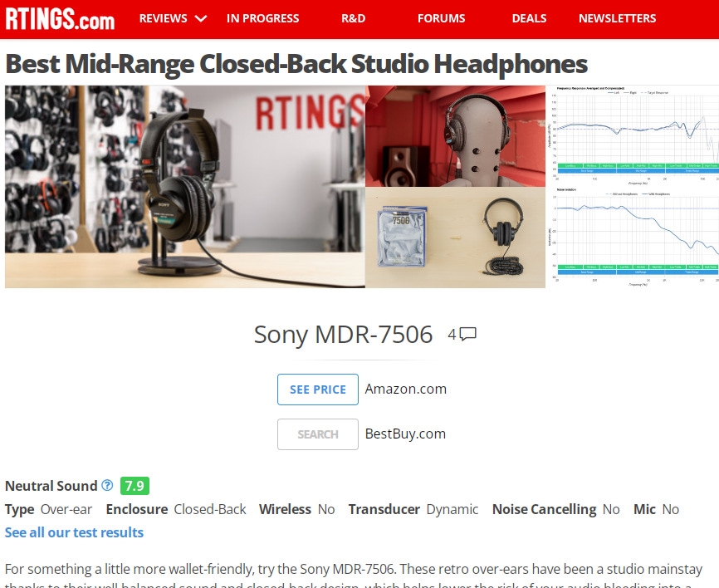Open the Newsletters page

point(617,18)
